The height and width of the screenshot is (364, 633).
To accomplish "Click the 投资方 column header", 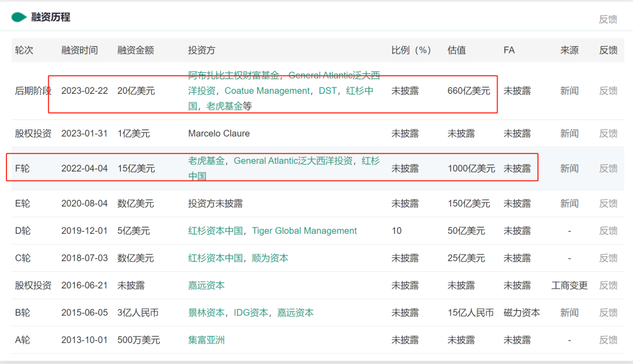I will 202,50.
